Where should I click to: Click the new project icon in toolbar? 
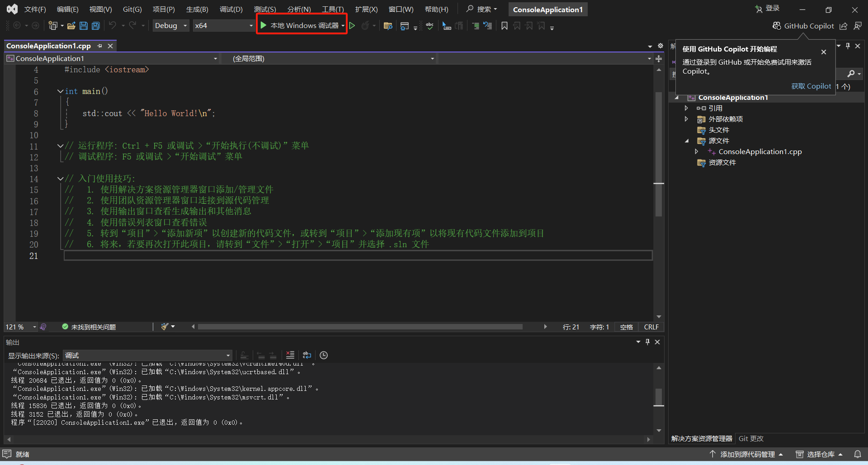tap(53, 26)
